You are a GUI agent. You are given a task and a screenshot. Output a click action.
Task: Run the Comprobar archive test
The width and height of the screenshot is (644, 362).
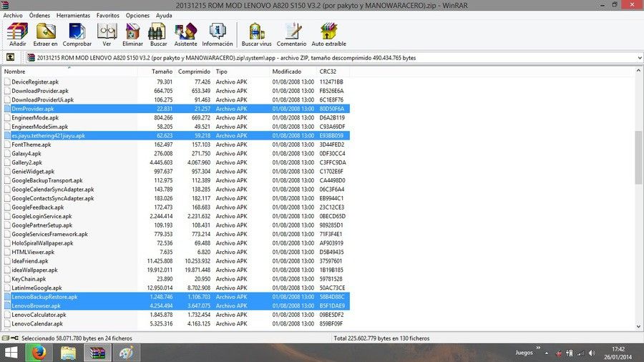(77, 35)
